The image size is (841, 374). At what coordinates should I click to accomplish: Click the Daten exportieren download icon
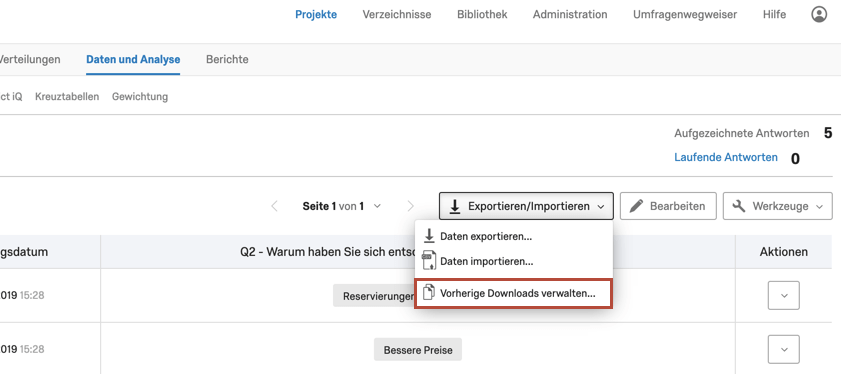429,236
